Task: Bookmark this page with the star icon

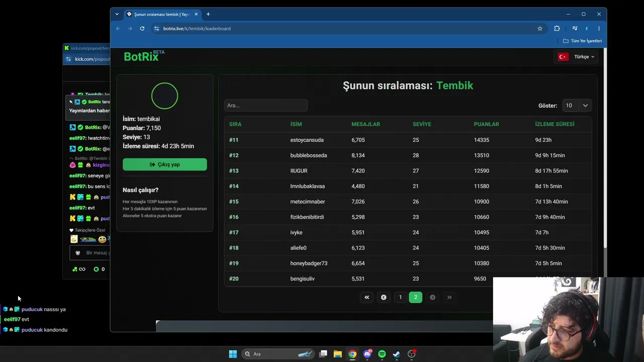Action: [540, 29]
